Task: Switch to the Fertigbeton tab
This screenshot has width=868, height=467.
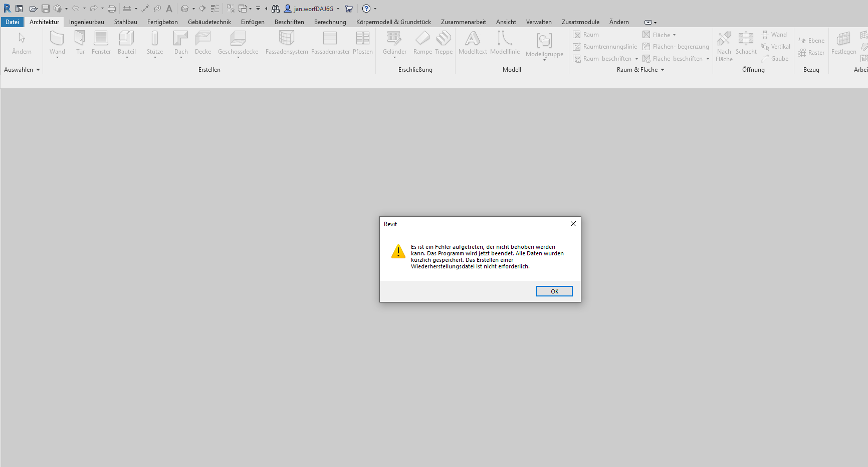Action: 162,22
